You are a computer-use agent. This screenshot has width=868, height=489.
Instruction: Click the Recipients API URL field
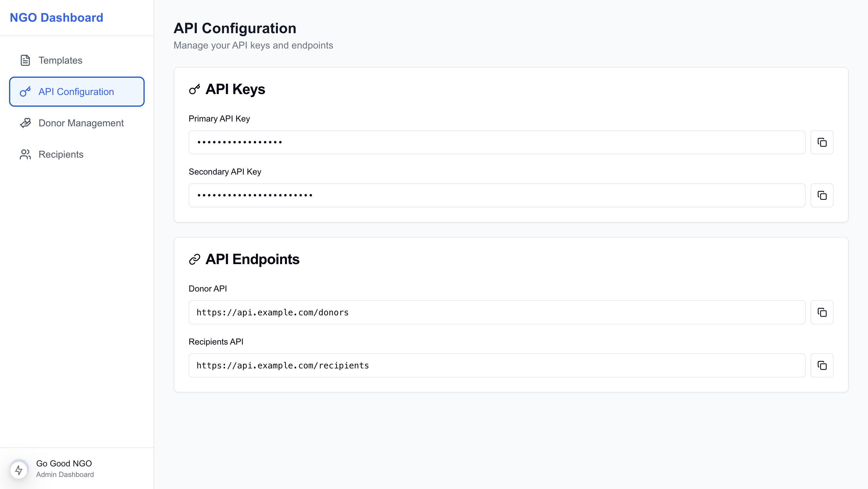497,365
